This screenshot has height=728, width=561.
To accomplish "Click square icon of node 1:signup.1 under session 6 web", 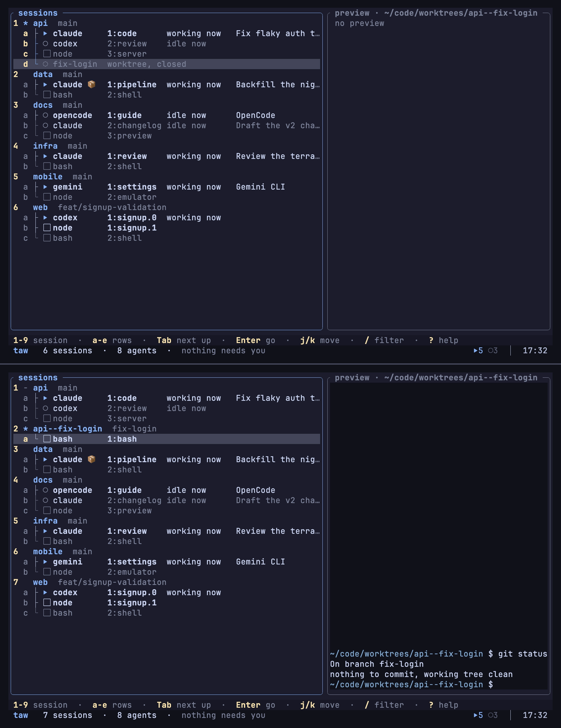I will (x=47, y=228).
